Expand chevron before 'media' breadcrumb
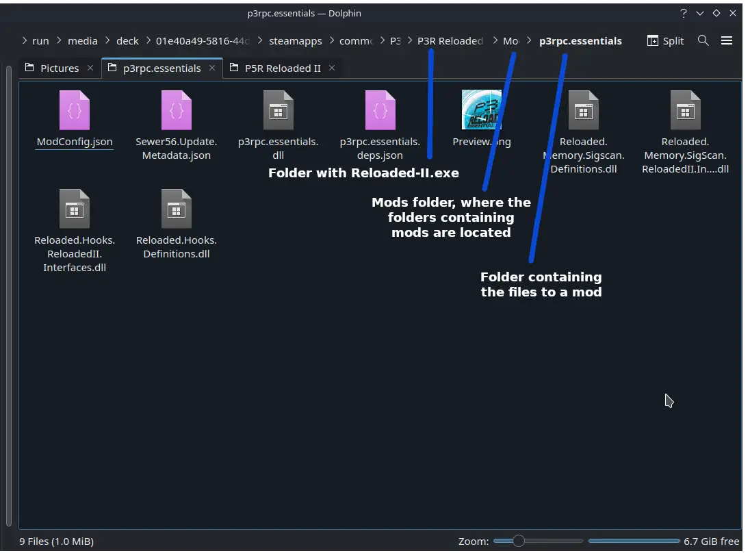Screen dimensions: 750x560 pos(59,40)
